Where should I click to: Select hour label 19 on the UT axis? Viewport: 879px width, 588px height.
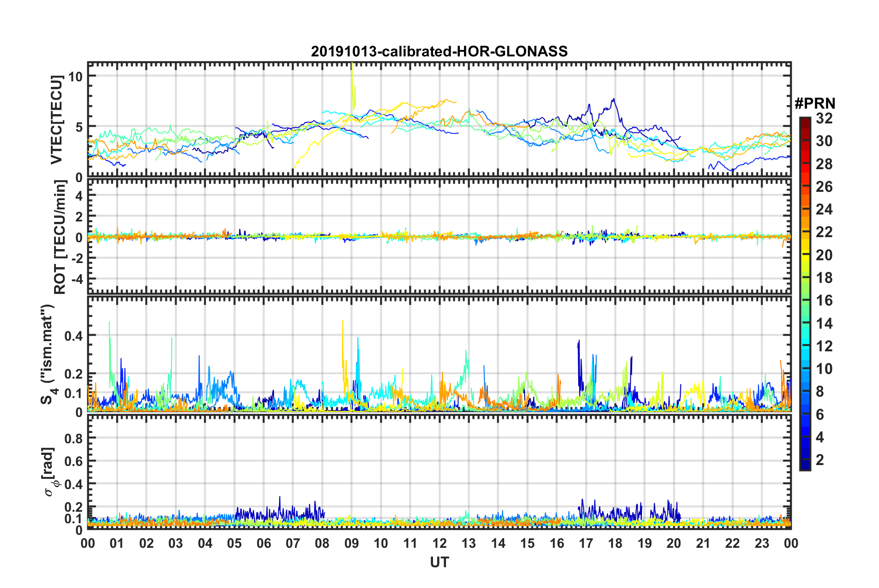click(645, 543)
